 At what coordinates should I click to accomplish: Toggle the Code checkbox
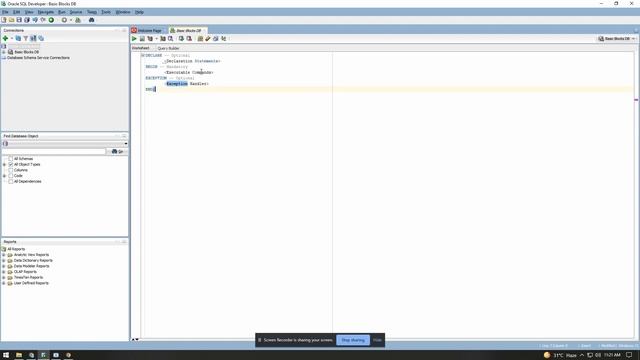[11, 176]
